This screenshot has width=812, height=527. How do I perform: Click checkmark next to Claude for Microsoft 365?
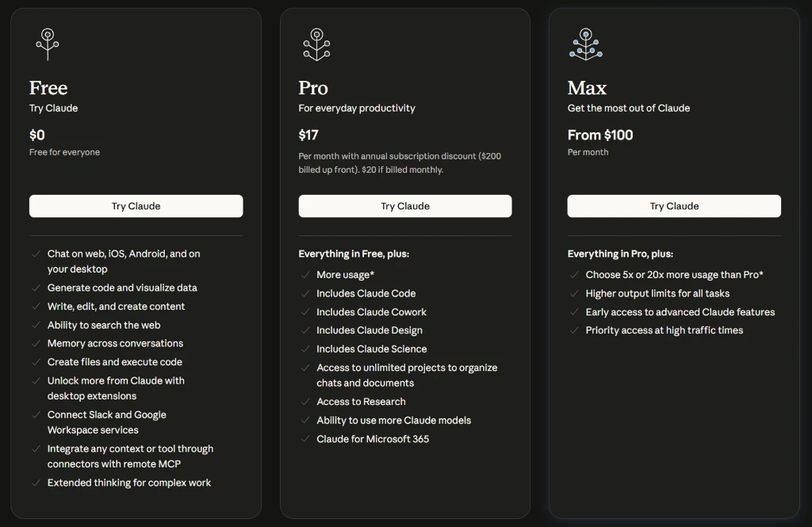[x=305, y=439]
